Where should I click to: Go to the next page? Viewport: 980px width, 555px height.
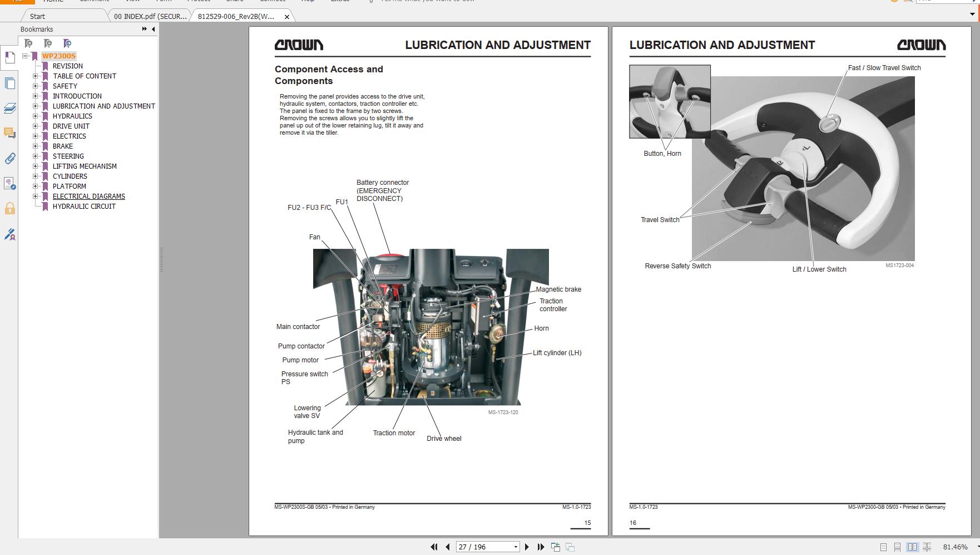[527, 547]
